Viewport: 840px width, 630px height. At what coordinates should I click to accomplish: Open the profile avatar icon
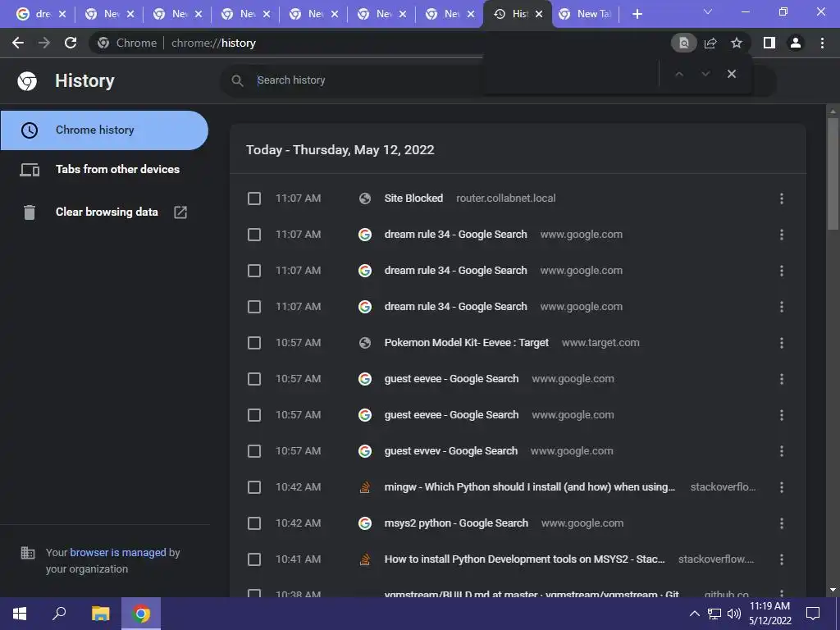pos(796,43)
